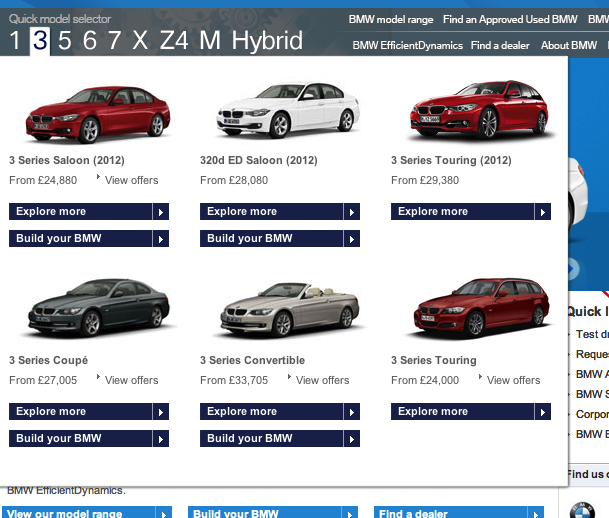The width and height of the screenshot is (609, 518).
Task: Select the M models tab
Action: pyautogui.click(x=210, y=40)
